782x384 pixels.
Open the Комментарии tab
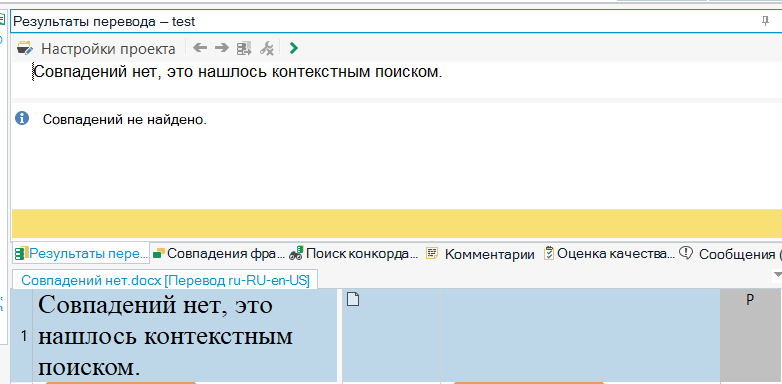(x=480, y=254)
